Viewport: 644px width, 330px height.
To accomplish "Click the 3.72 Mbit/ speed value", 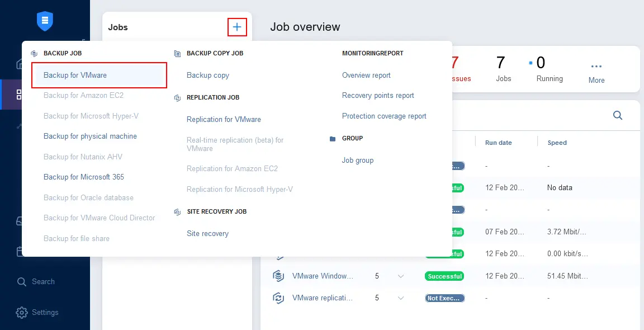I will click(567, 232).
